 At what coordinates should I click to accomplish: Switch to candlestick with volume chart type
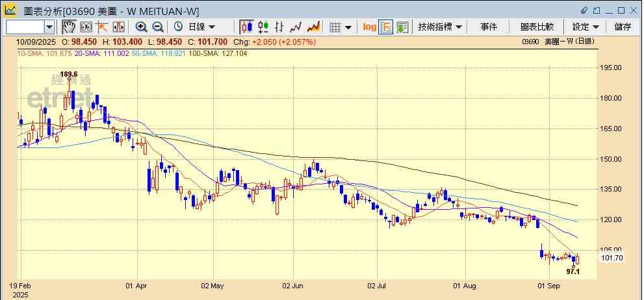click(x=263, y=27)
